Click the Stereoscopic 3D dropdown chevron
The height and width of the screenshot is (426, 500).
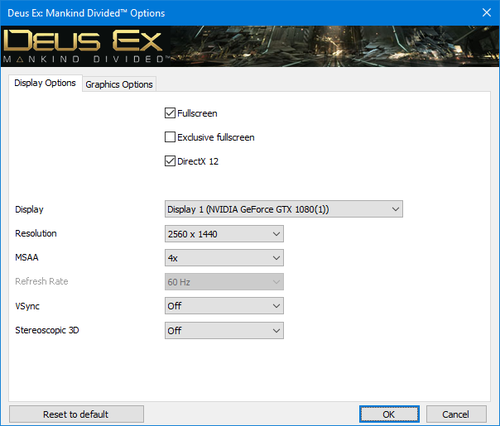click(x=276, y=330)
